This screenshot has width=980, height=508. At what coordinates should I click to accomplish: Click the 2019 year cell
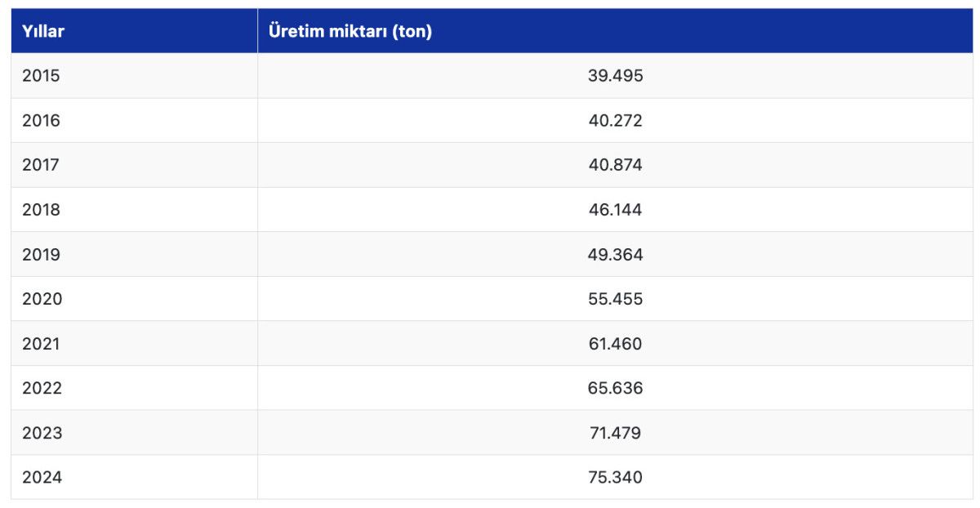42,255
